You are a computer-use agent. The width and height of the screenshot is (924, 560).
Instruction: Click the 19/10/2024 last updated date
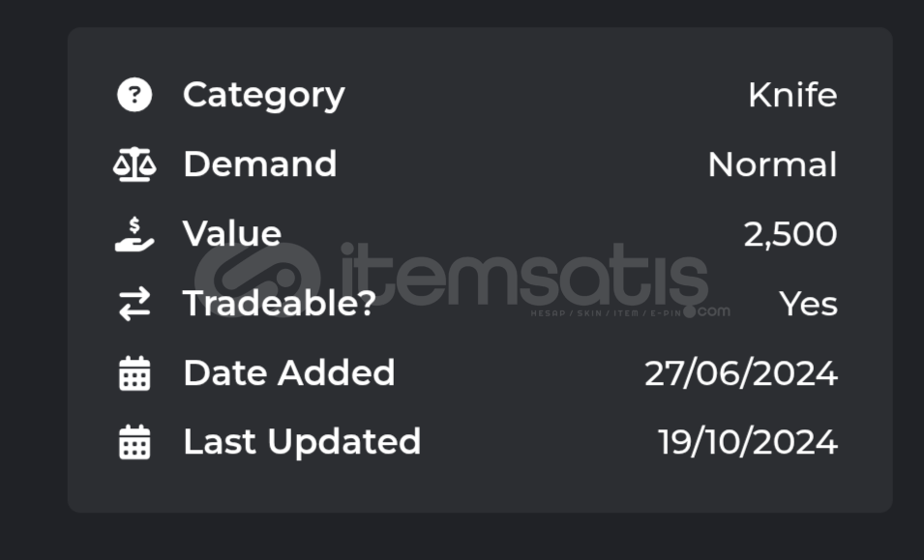tap(747, 442)
